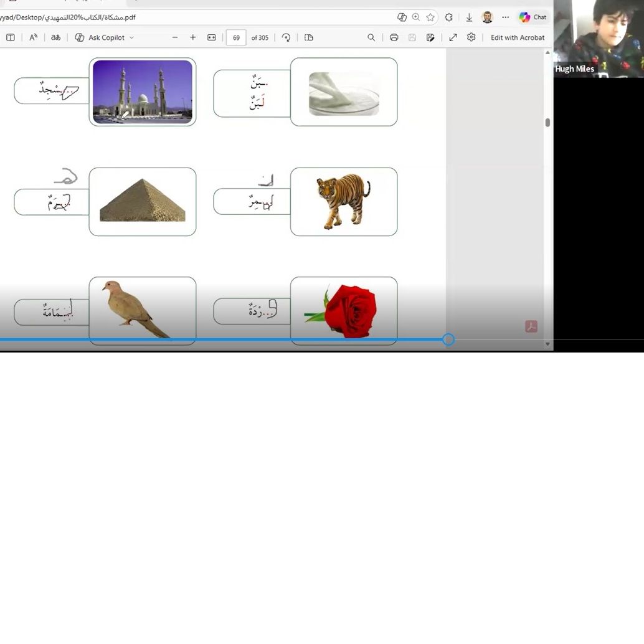Click the Read aloud icon
This screenshot has width=644, height=644.
tap(34, 37)
